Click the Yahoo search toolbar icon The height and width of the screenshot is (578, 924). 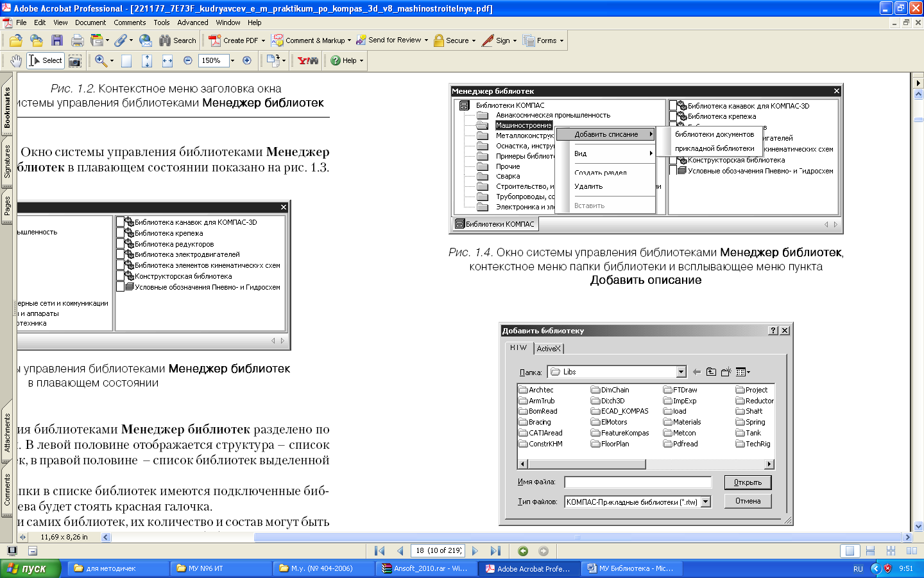[308, 60]
